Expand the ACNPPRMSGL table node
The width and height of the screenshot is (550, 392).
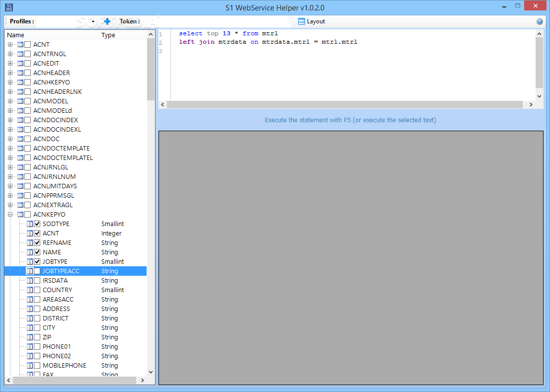(x=10, y=196)
